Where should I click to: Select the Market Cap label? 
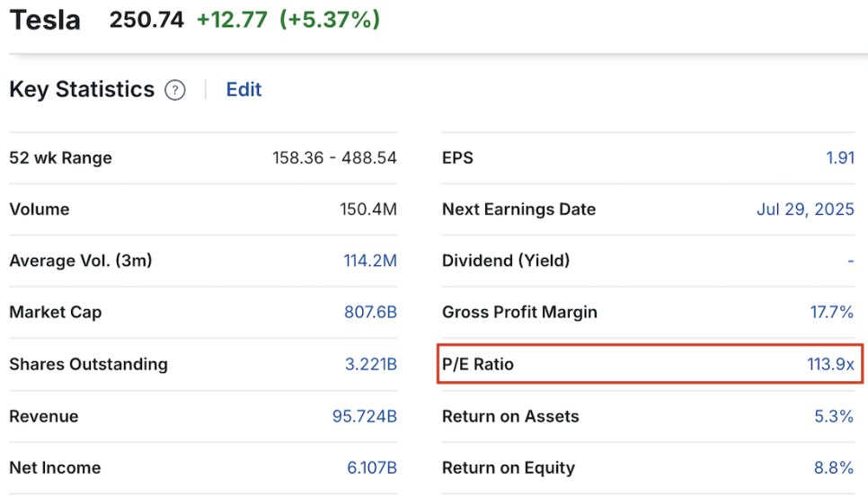click(56, 312)
